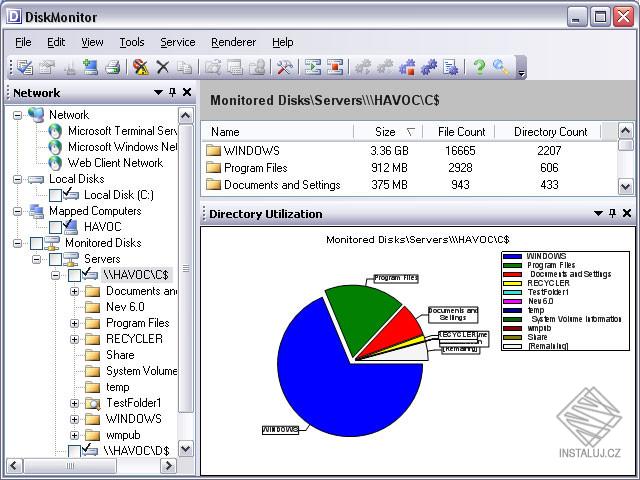Click the green play arrow toolbar icon
640x480 pixels.
313,67
